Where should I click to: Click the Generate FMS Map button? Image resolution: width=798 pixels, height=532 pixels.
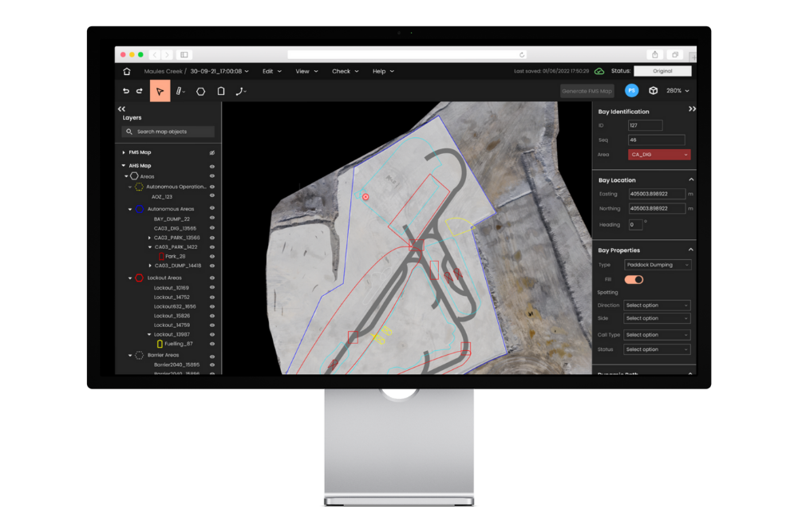click(x=587, y=91)
